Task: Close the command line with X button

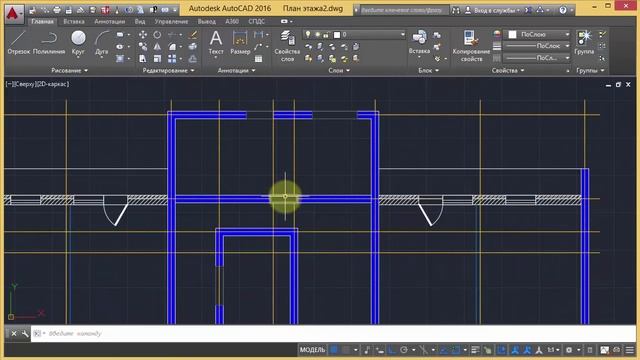Action: [13, 333]
